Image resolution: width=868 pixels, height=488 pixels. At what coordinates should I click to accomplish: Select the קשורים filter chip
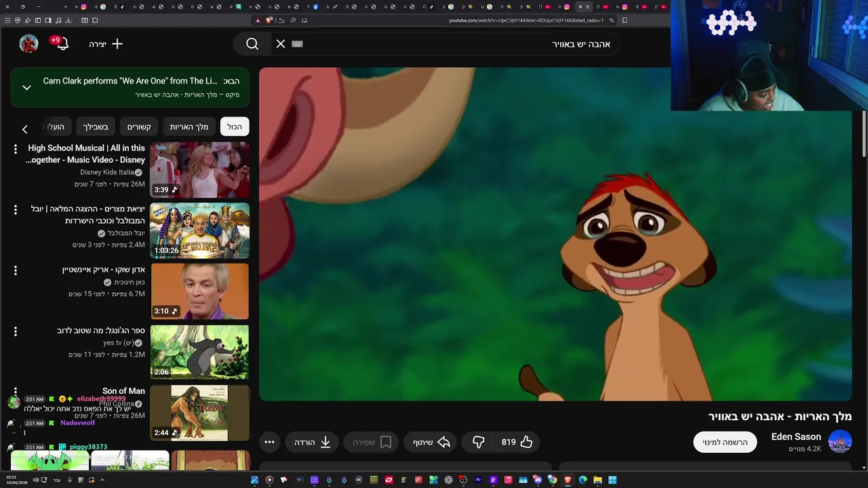tap(139, 127)
